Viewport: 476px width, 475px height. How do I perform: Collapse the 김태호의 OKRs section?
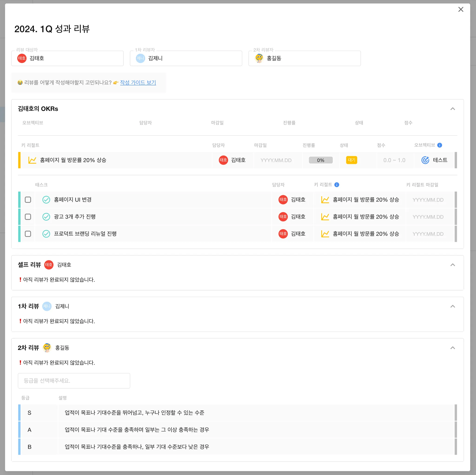(452, 109)
